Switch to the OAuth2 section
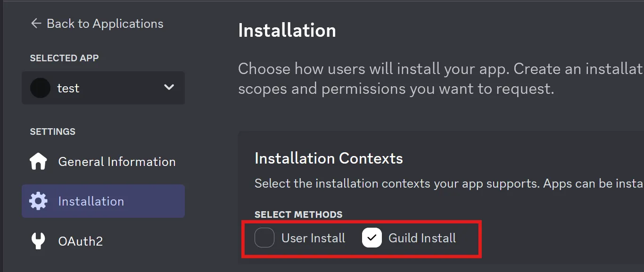Viewport: 644px width, 272px height. (x=80, y=241)
